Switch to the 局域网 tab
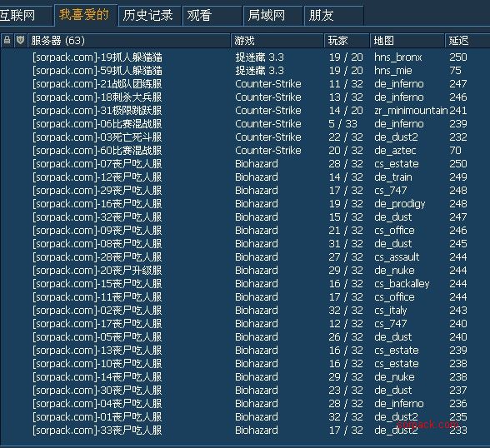The height and width of the screenshot is (448, 490). point(273,15)
